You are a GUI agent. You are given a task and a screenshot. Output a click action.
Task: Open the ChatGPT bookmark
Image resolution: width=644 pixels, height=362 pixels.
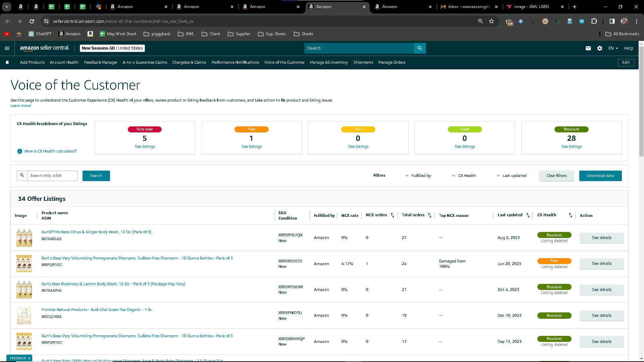pyautogui.click(x=40, y=34)
